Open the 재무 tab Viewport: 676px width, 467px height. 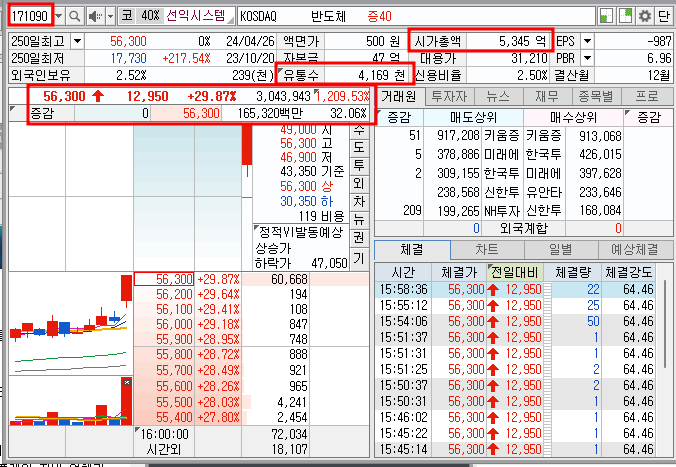(x=547, y=97)
